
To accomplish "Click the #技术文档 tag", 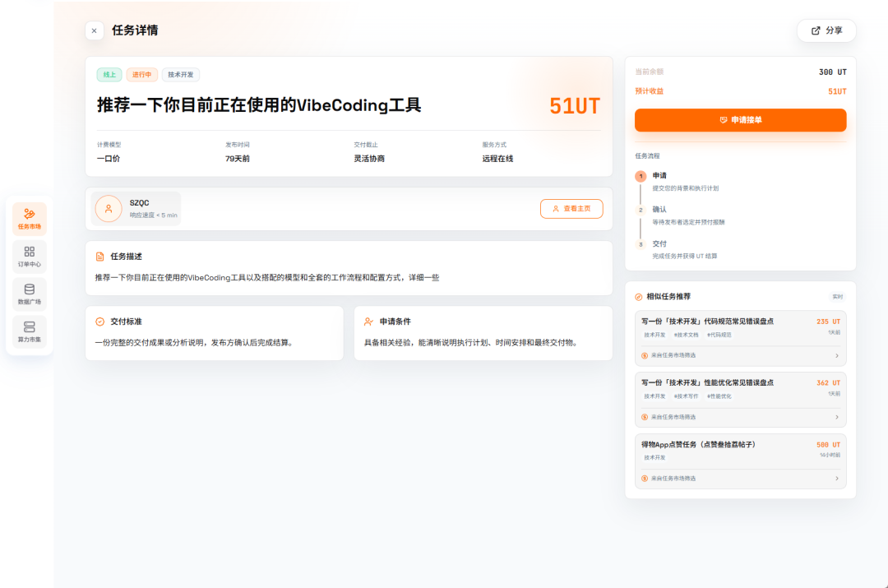I will click(x=686, y=336).
